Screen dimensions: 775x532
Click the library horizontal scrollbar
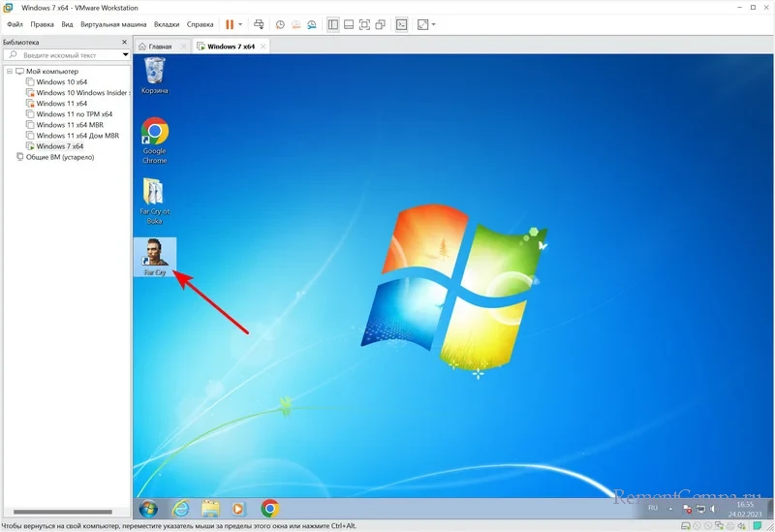pyautogui.click(x=63, y=512)
